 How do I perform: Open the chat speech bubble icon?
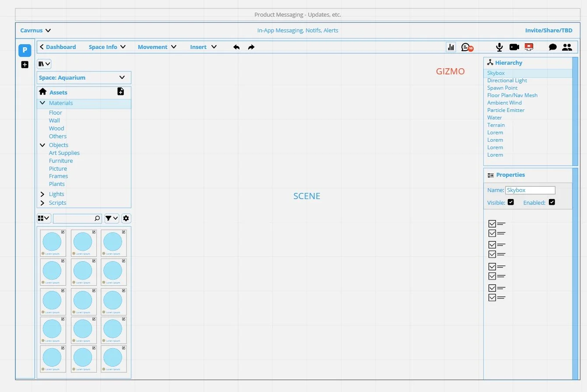[x=553, y=47]
